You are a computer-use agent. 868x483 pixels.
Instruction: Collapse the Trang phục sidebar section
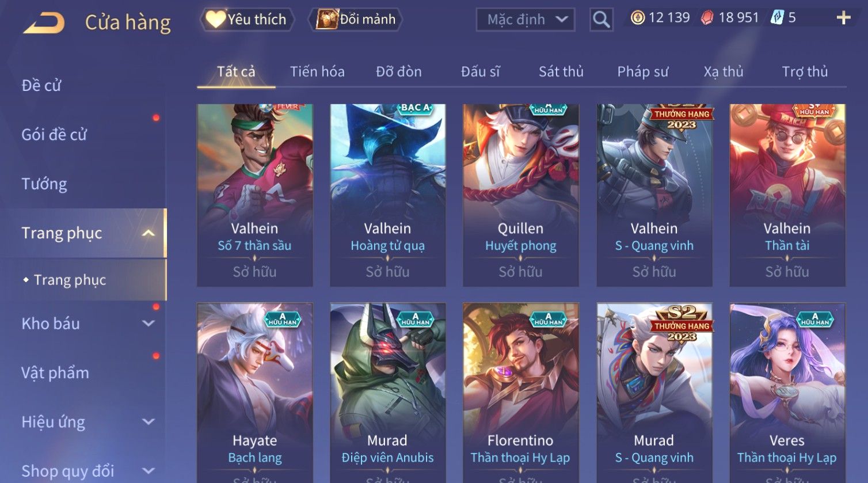tap(148, 233)
